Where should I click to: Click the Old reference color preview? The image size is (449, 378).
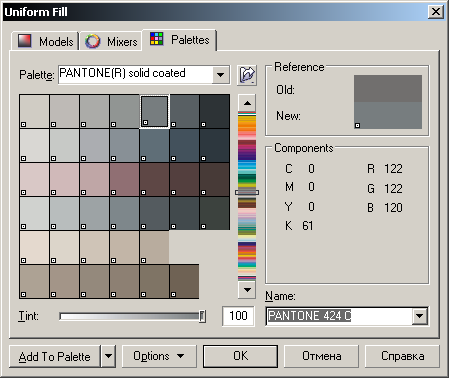(x=388, y=88)
